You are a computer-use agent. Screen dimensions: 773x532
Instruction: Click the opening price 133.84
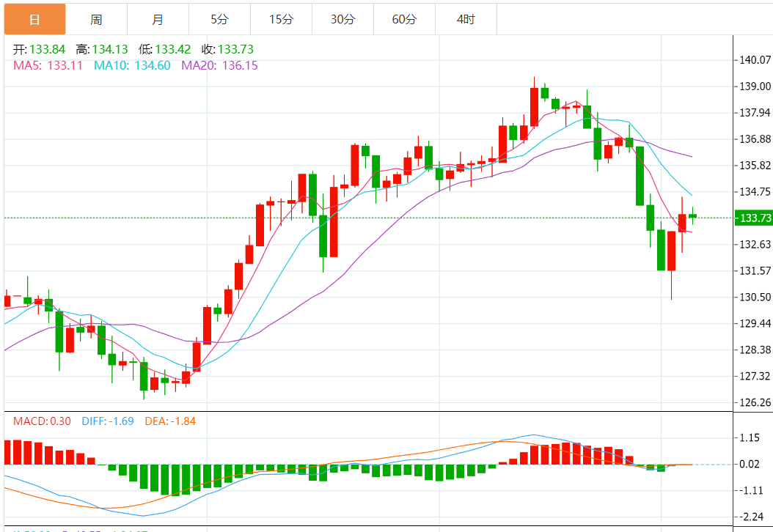click(48, 49)
